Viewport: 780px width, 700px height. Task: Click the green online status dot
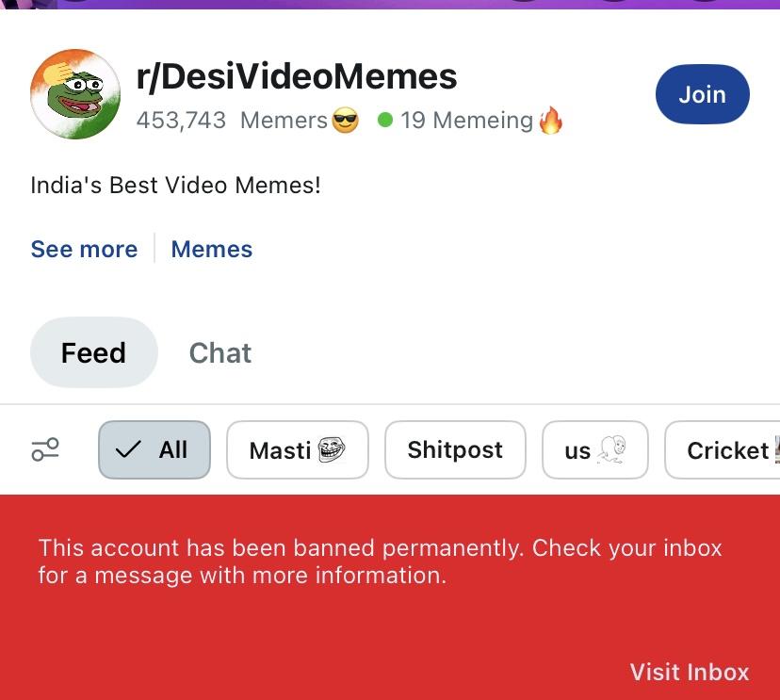click(x=384, y=121)
